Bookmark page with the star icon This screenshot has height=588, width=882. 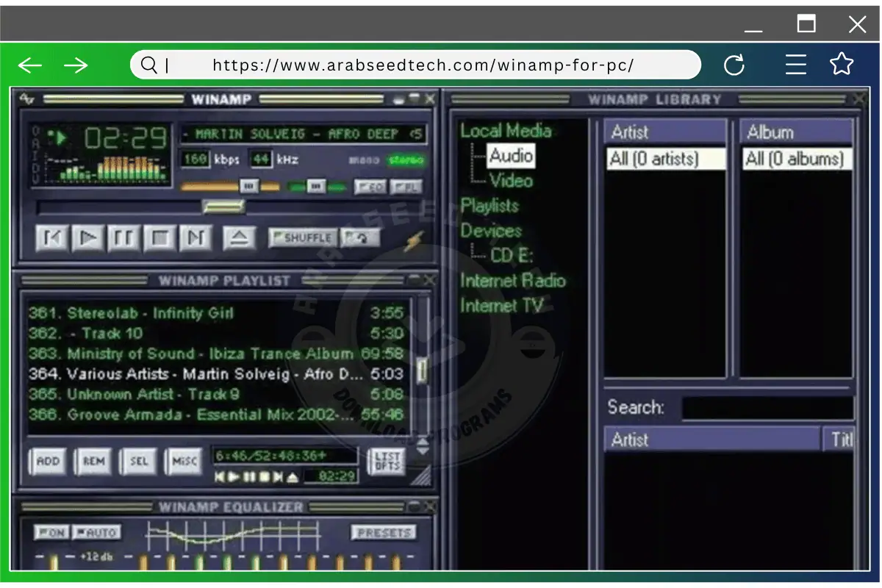pos(842,65)
